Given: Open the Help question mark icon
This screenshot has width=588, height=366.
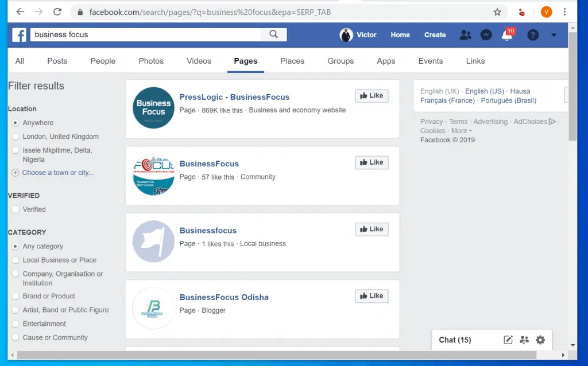Looking at the screenshot, I should coord(532,34).
